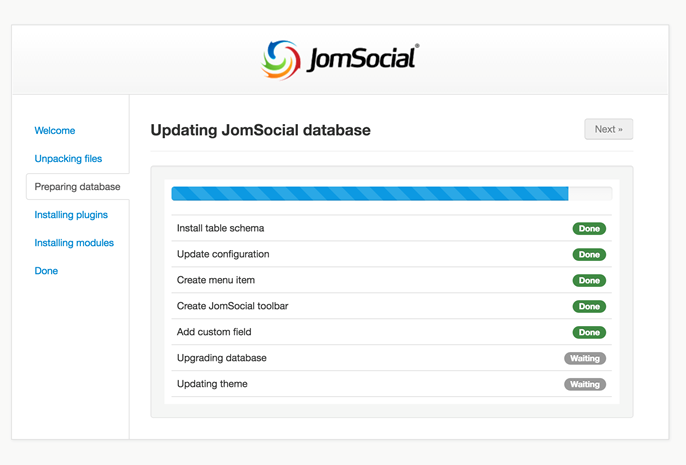The width and height of the screenshot is (686, 465).
Task: Open Installing plugins step
Action: (71, 215)
